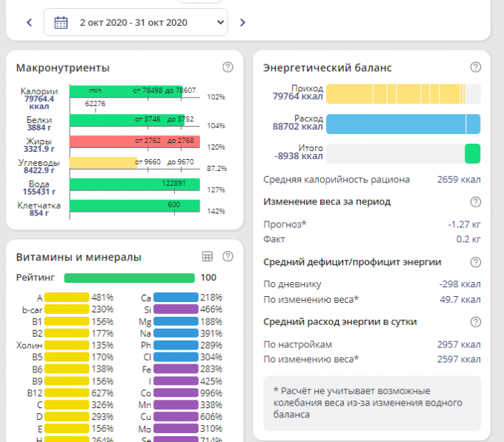This screenshot has width=504, height=442.
Task: Click the yellow Углеводы progress bar
Action: 104,163
